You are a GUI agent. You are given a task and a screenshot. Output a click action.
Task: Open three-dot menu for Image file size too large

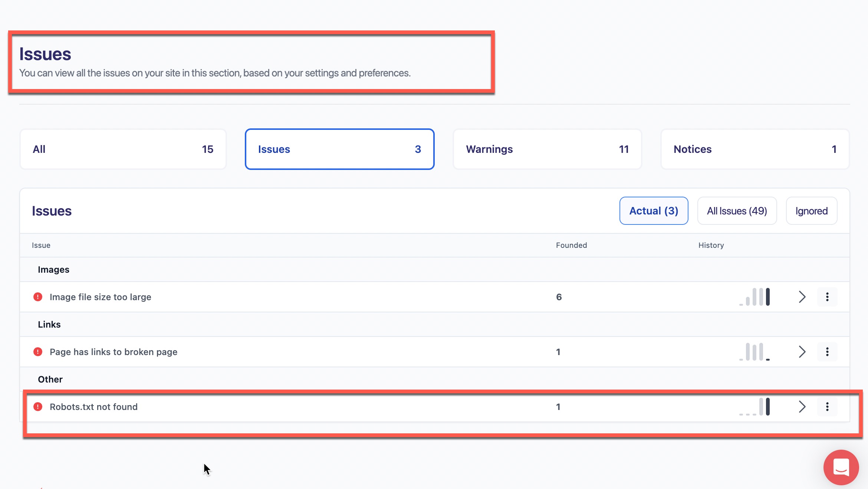(827, 297)
